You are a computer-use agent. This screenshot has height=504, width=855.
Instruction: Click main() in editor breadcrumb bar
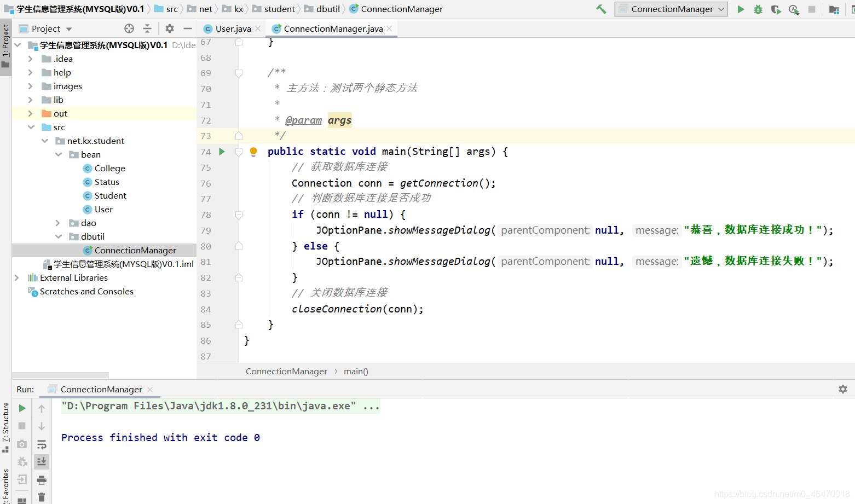tap(356, 371)
